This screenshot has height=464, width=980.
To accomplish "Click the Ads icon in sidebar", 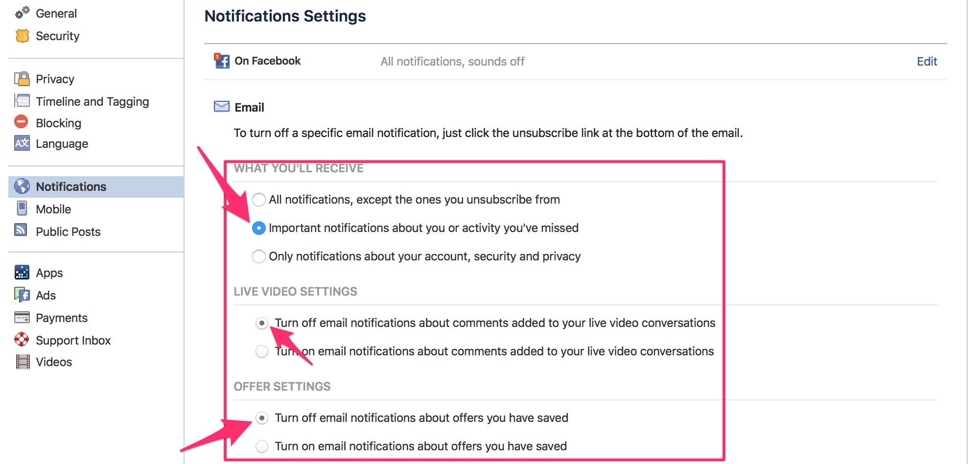I will point(22,294).
